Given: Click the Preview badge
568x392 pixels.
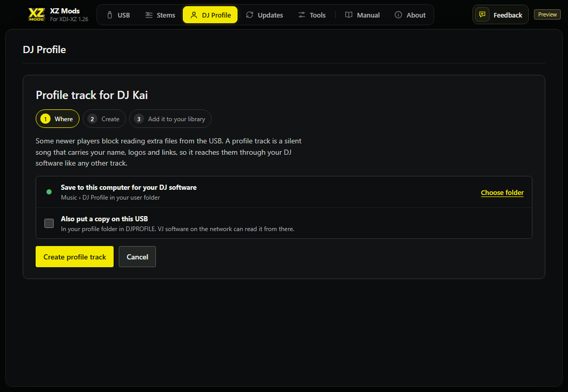Looking at the screenshot, I should click(547, 14).
